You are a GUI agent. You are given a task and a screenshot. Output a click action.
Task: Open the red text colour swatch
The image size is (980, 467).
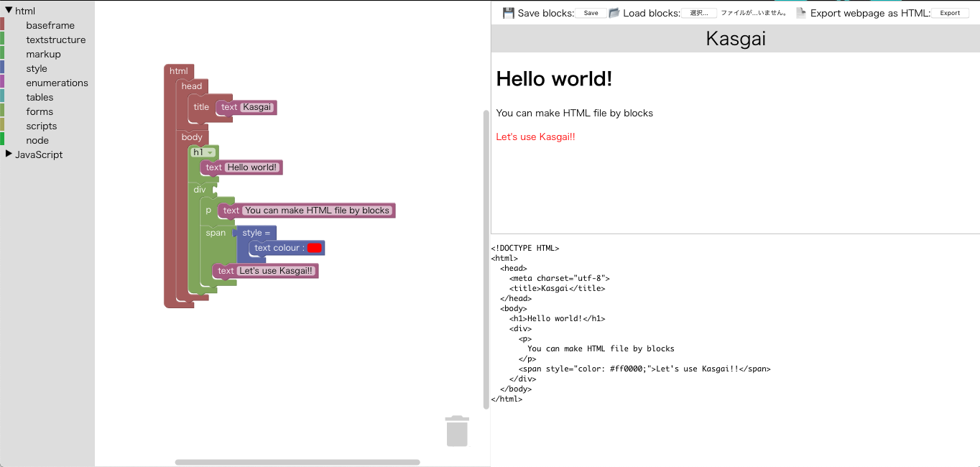[314, 248]
